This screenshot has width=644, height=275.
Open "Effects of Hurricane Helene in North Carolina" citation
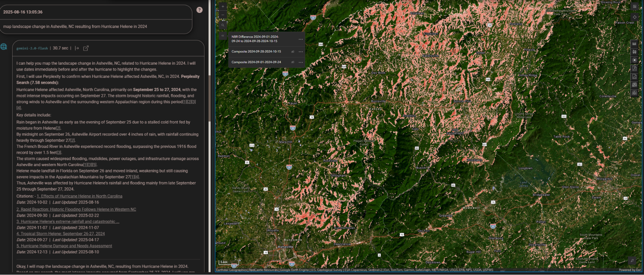click(x=79, y=196)
